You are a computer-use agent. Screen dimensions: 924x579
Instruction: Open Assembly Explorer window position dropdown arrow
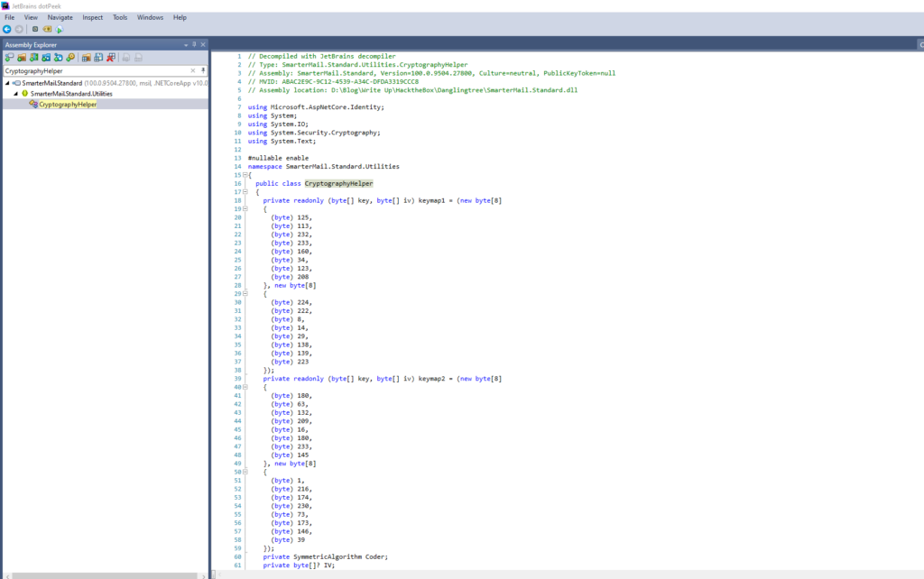point(186,45)
